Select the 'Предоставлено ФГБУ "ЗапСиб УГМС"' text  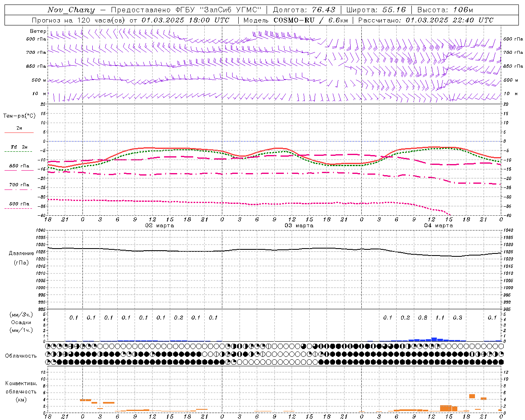click(x=186, y=10)
